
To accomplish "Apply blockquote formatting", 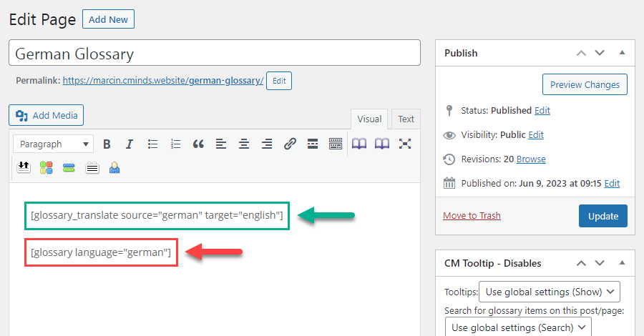I will point(198,144).
